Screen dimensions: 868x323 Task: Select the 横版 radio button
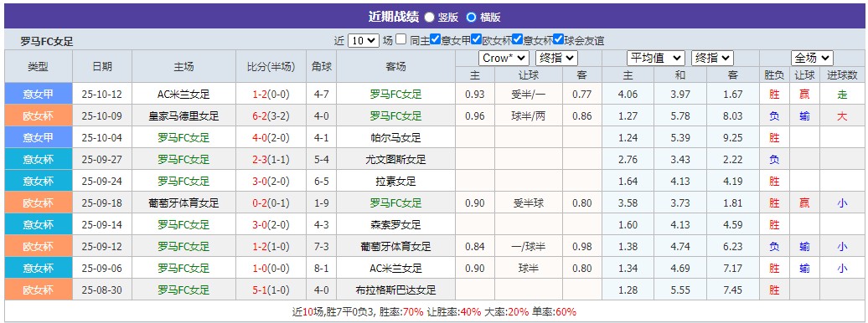click(471, 17)
